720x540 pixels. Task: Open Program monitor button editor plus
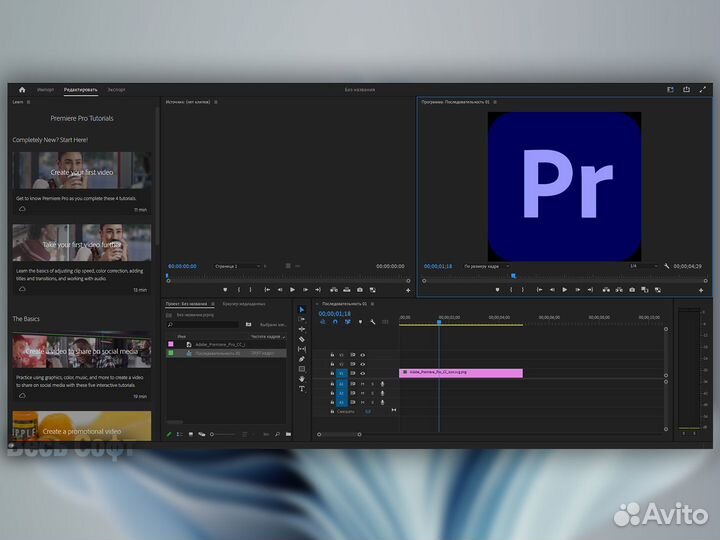coord(701,290)
